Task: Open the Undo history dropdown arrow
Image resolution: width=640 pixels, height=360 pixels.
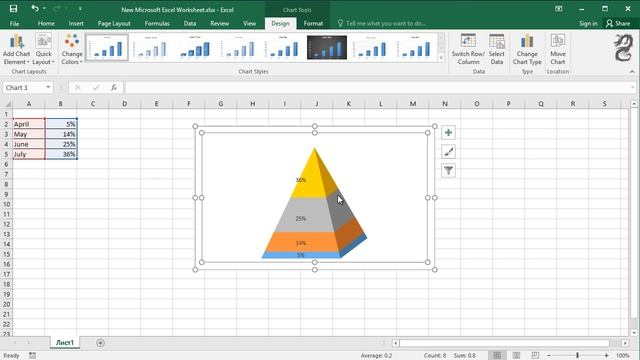Action: tap(44, 9)
